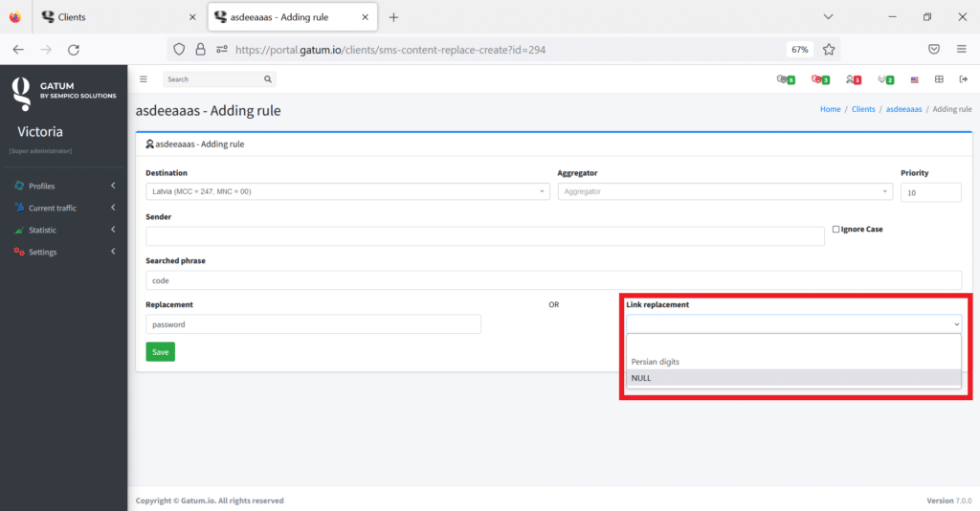980x511 pixels.
Task: Switch to the Clients browser tab
Action: 119,17
